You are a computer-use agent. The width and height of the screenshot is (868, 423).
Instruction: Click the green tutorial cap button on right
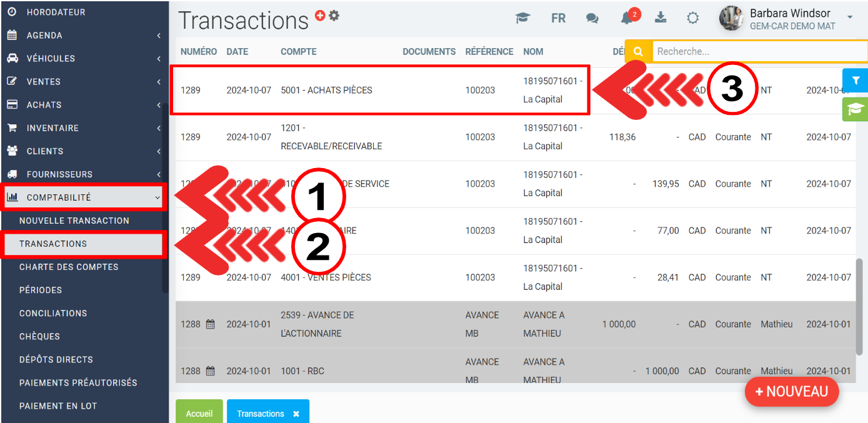[x=856, y=109]
